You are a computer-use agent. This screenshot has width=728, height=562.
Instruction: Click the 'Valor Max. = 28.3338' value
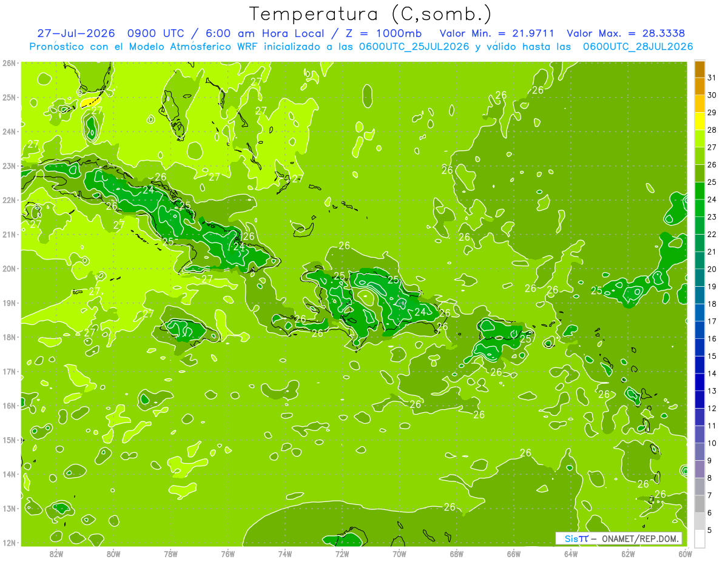[626, 33]
